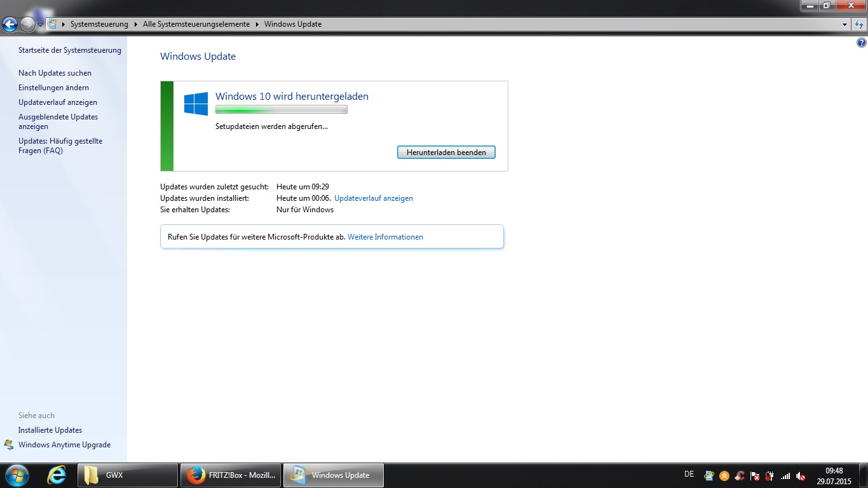This screenshot has width=868, height=488.
Task: Open the blue Help question mark icon
Action: (x=862, y=43)
